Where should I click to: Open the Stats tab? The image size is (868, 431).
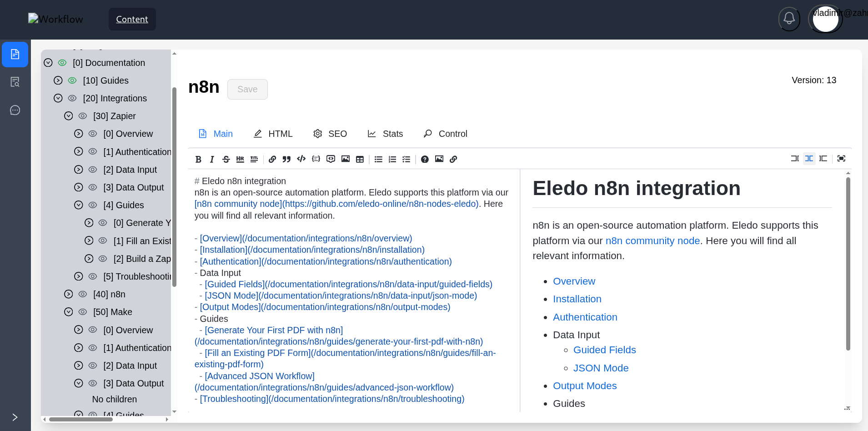coord(385,134)
